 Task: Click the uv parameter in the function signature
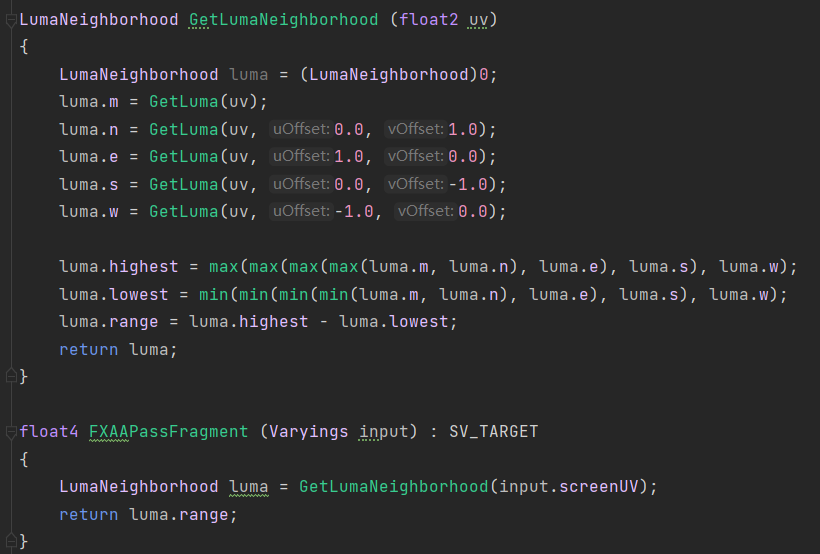click(x=477, y=20)
